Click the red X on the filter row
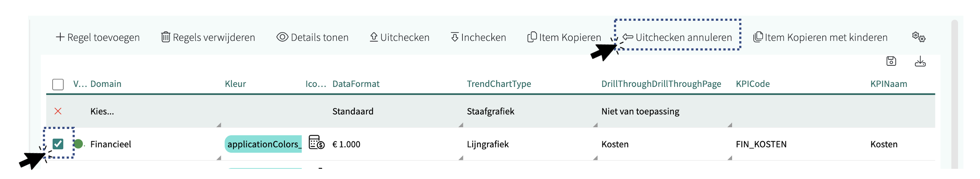Image resolution: width=980 pixels, height=179 pixels. [58, 111]
